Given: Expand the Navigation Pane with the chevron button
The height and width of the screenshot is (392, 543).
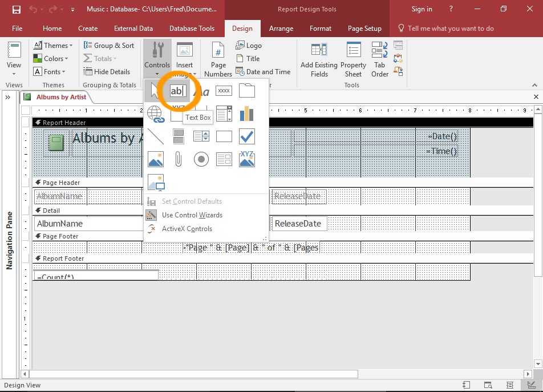Looking at the screenshot, I should click(x=8, y=98).
